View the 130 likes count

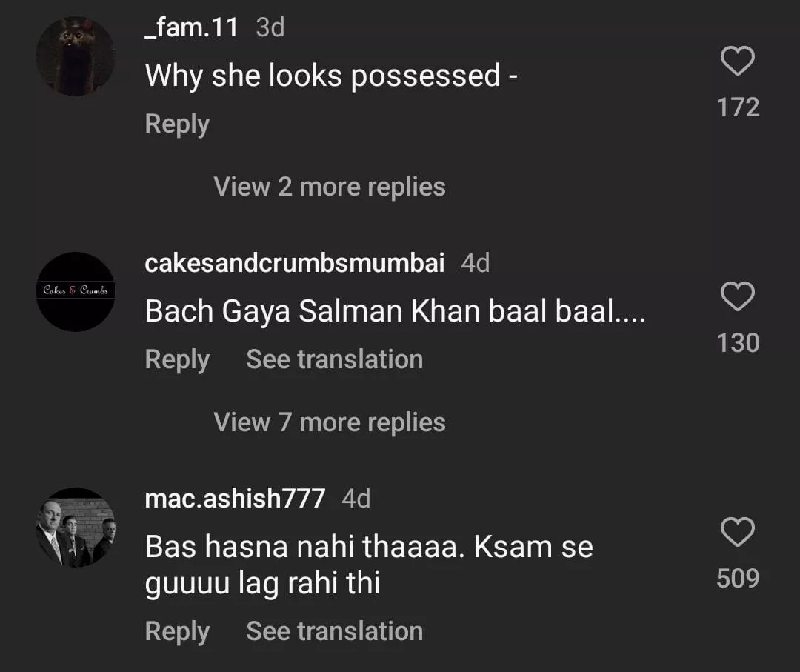pyautogui.click(x=738, y=343)
